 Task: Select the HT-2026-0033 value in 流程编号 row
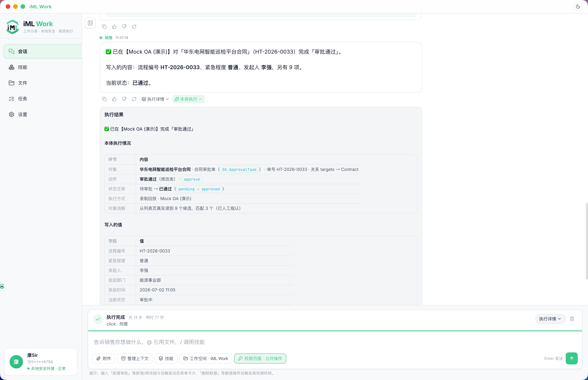[155, 251]
